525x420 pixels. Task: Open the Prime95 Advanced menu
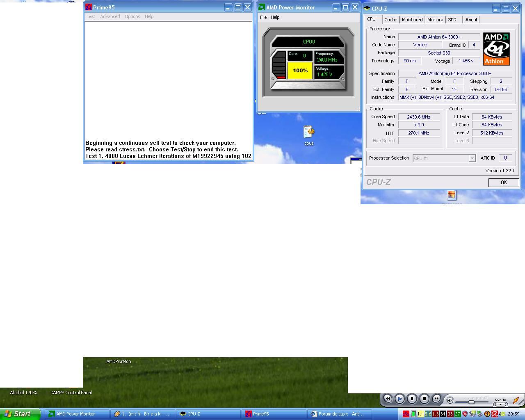pos(110,16)
